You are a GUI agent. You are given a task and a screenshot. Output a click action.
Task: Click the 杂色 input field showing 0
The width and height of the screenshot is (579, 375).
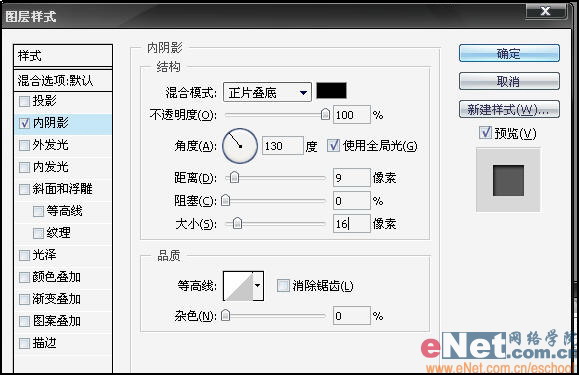[x=352, y=316]
